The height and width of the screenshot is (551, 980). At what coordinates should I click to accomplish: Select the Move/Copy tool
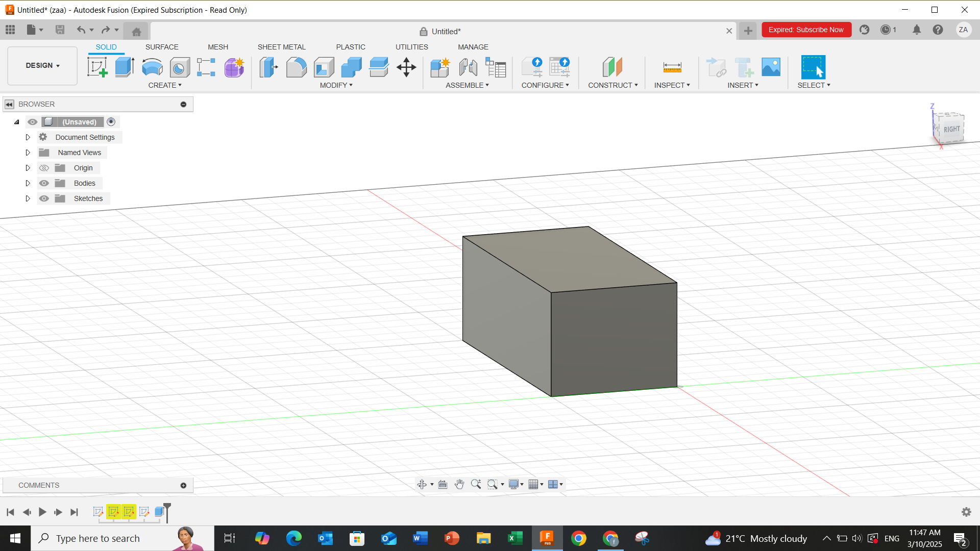click(406, 67)
